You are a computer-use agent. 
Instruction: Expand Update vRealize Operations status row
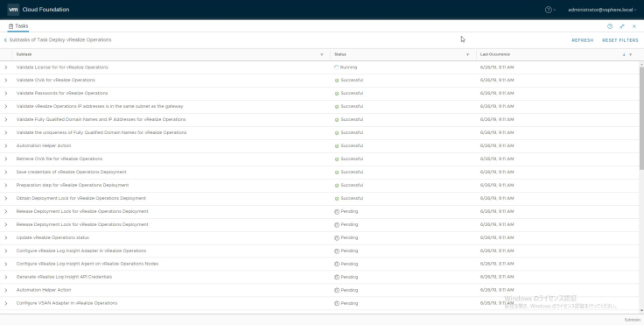pyautogui.click(x=6, y=237)
